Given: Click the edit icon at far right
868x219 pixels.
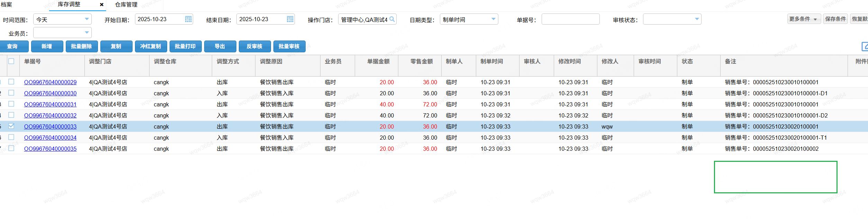Looking at the screenshot, I should click(x=865, y=46).
